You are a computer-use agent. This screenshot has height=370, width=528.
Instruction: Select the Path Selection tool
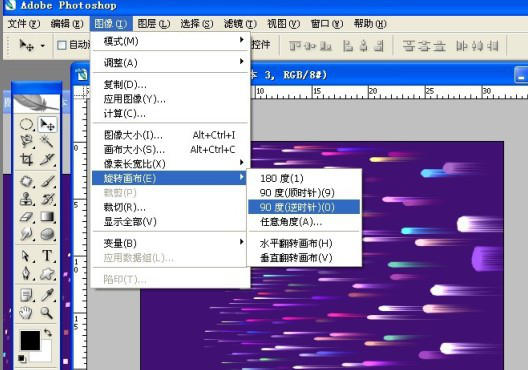click(26, 256)
